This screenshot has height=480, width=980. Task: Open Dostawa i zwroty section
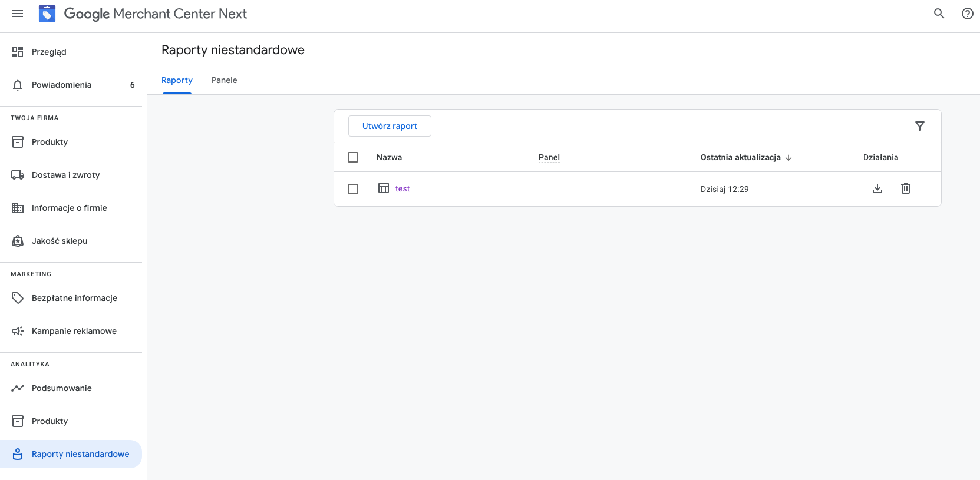(x=71, y=175)
